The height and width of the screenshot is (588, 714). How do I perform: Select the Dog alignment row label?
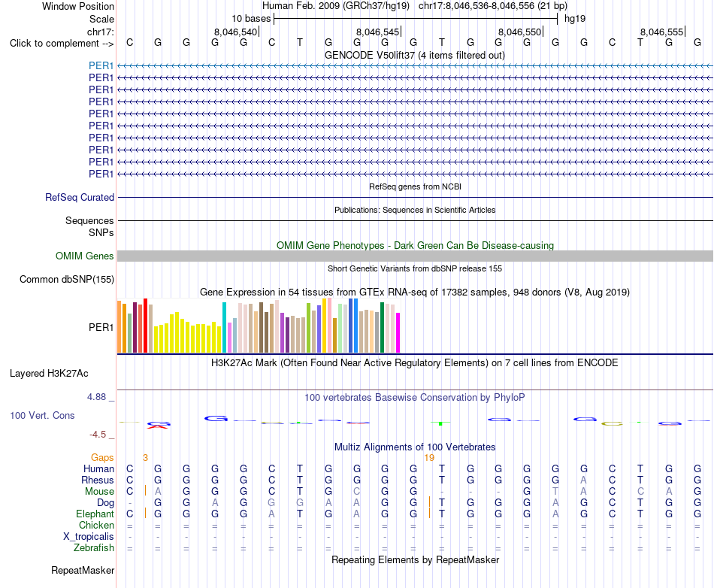pos(105,503)
